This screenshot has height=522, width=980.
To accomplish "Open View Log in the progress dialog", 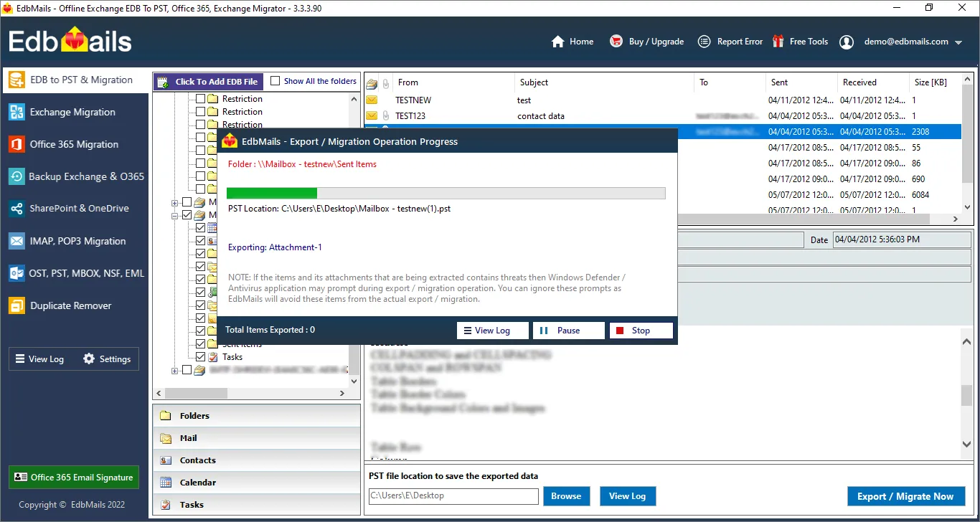I will (x=493, y=331).
